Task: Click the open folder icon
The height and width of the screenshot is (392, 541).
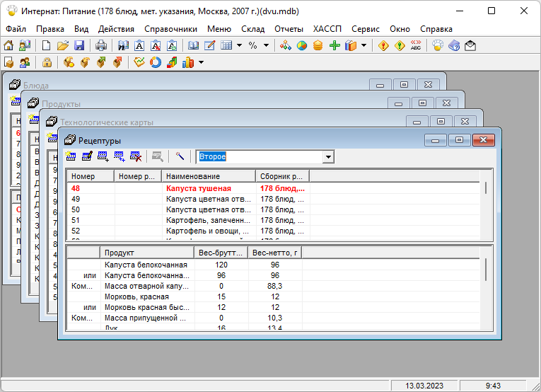Action: (x=64, y=45)
